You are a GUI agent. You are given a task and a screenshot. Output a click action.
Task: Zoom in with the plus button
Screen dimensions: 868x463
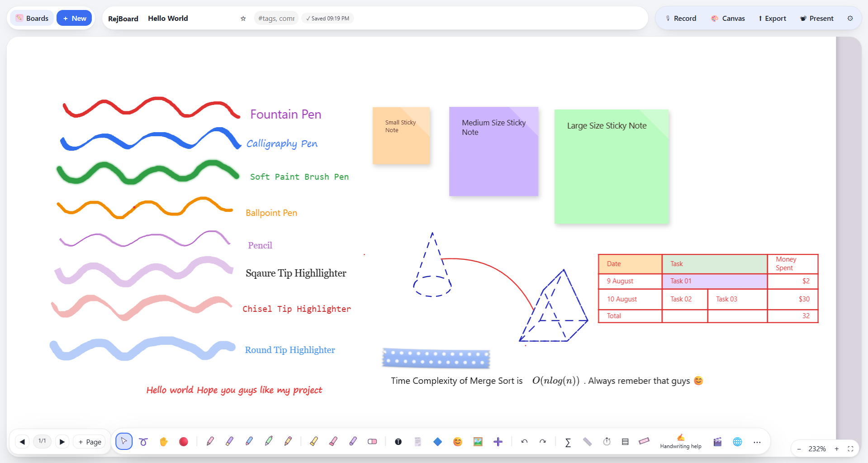[x=837, y=449]
